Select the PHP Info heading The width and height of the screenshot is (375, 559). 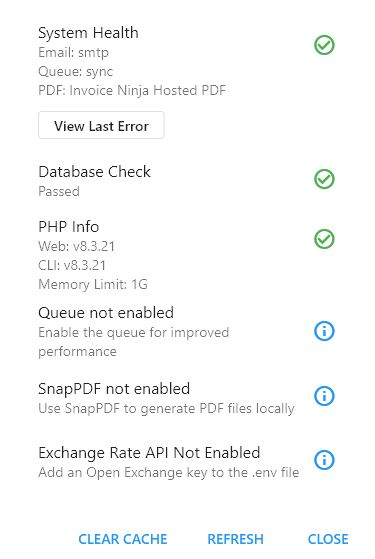coord(68,227)
